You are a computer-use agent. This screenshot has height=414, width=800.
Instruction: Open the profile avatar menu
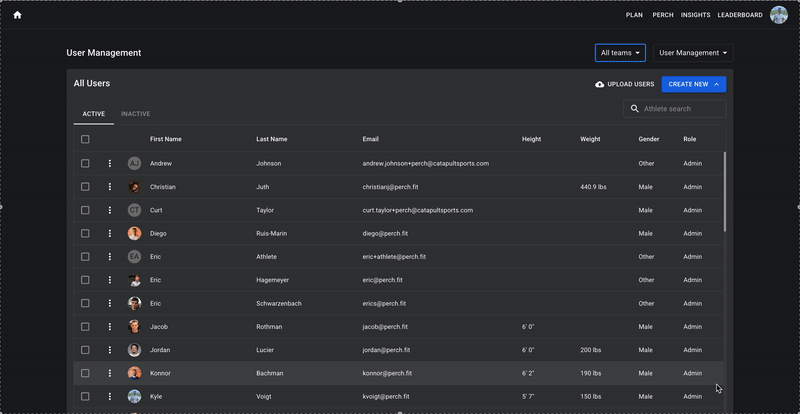tap(779, 15)
